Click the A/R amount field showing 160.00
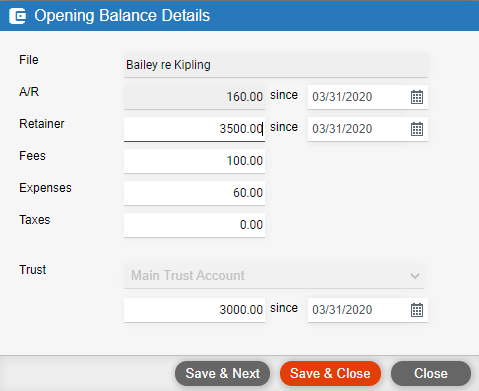 coord(194,97)
